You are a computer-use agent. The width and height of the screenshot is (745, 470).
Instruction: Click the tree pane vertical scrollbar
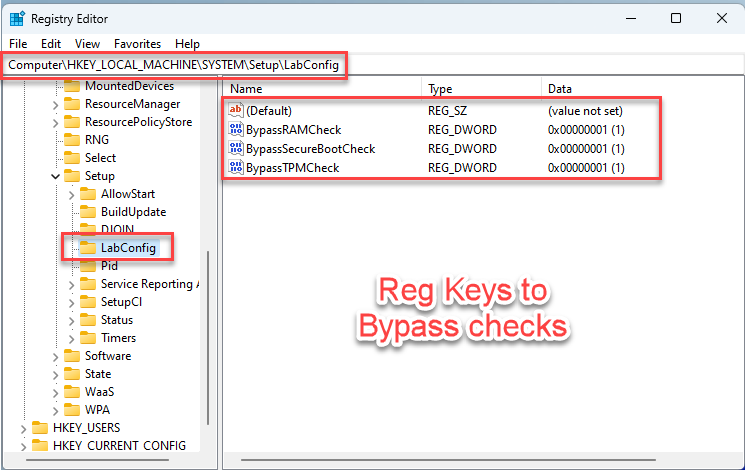click(x=208, y=337)
